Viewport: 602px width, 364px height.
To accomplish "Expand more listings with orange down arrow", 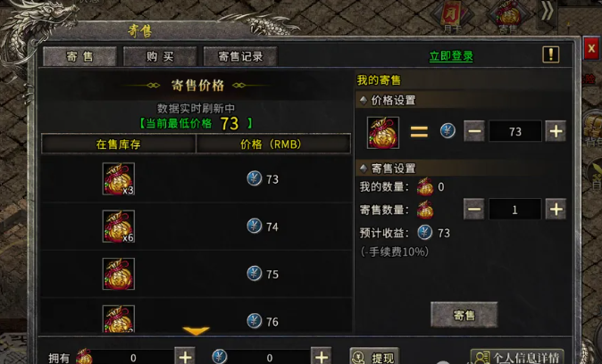I will [196, 330].
